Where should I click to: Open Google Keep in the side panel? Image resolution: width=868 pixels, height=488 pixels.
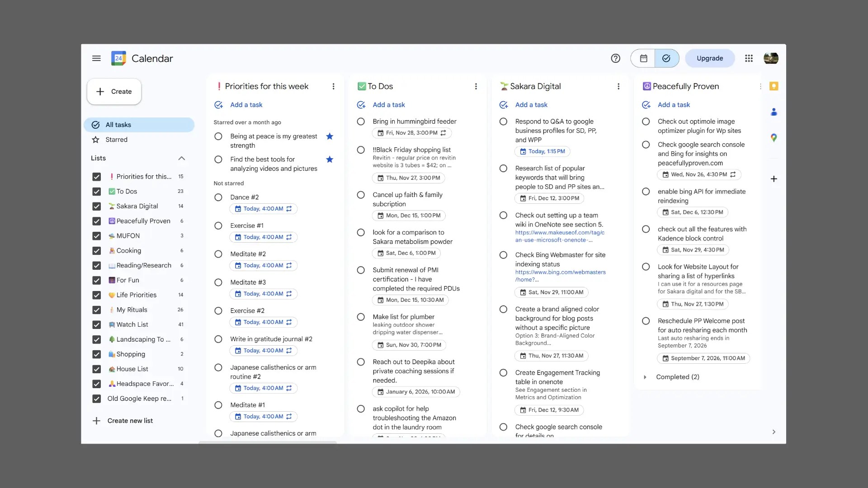774,86
